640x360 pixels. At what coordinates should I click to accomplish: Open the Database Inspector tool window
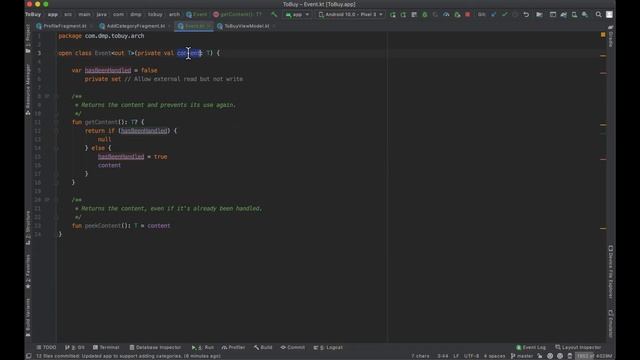155,347
